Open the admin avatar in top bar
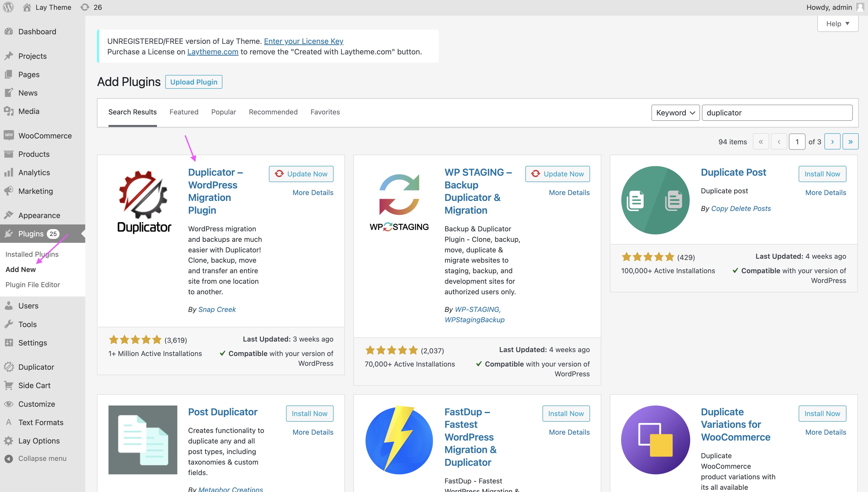Screen dimensions: 868x492 click(860, 7)
